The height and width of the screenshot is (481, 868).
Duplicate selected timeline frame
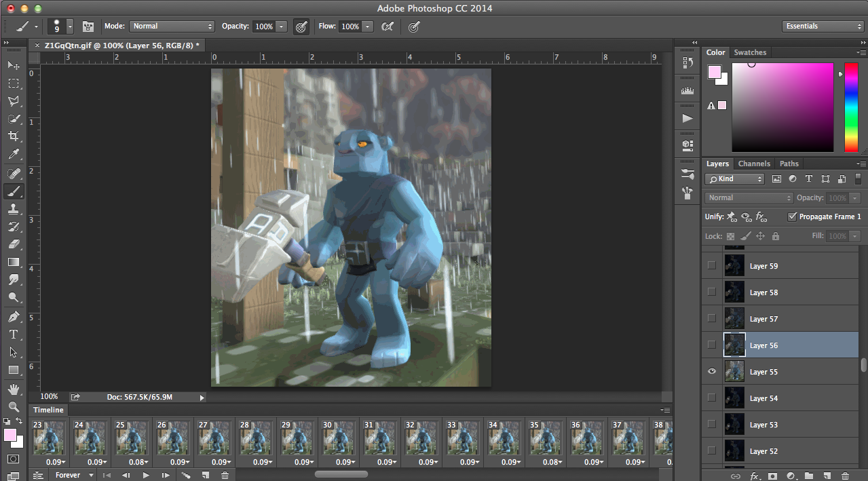(205, 476)
